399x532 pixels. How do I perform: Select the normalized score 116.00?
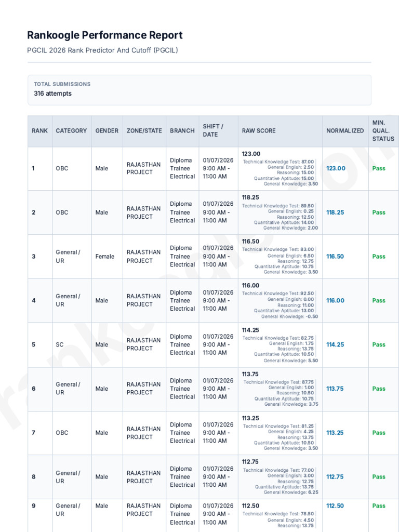point(335,301)
